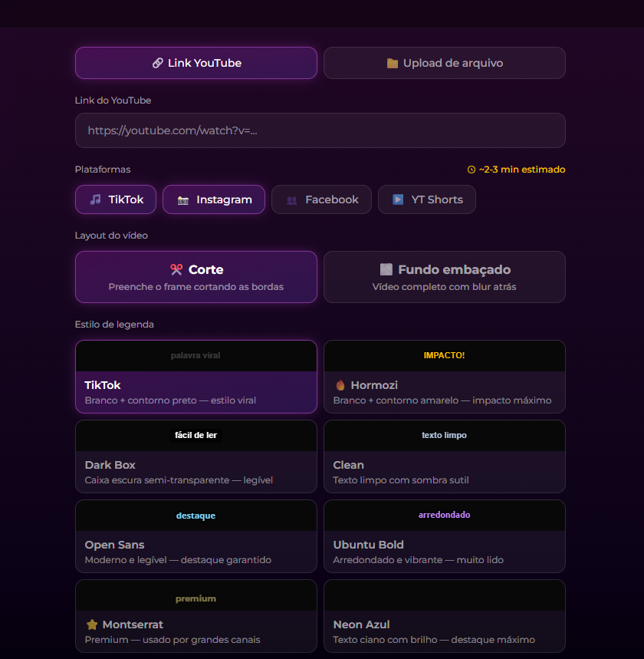Image resolution: width=644 pixels, height=659 pixels.
Task: Click the folder icon in Upload tab
Action: point(393,63)
